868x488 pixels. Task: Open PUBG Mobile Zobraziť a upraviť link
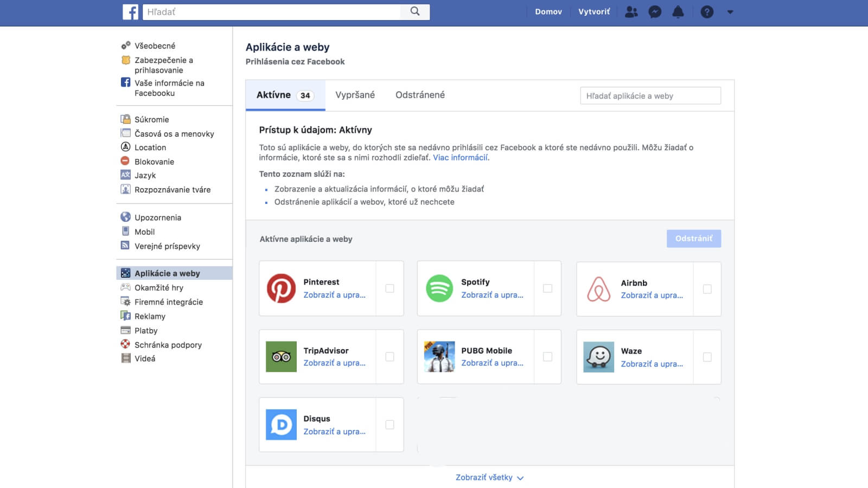[492, 363]
